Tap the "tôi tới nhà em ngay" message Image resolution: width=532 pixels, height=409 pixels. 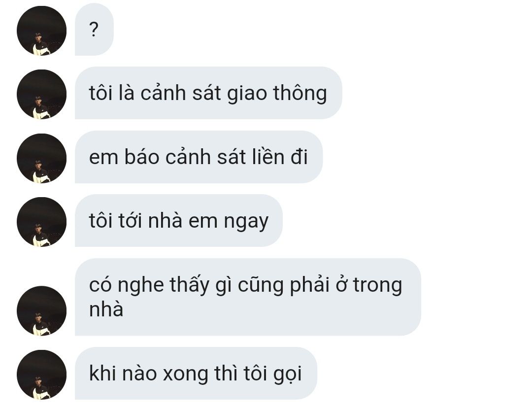click(178, 221)
